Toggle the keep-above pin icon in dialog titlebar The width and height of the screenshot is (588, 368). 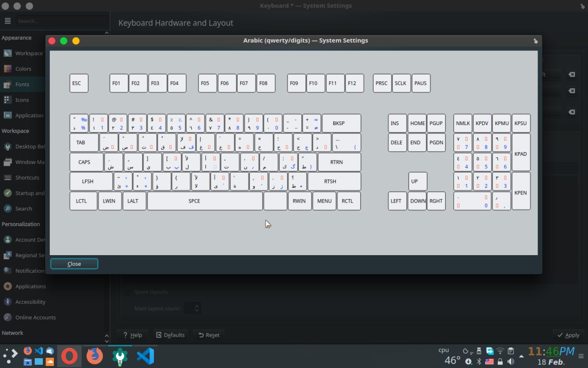pyautogui.click(x=536, y=41)
